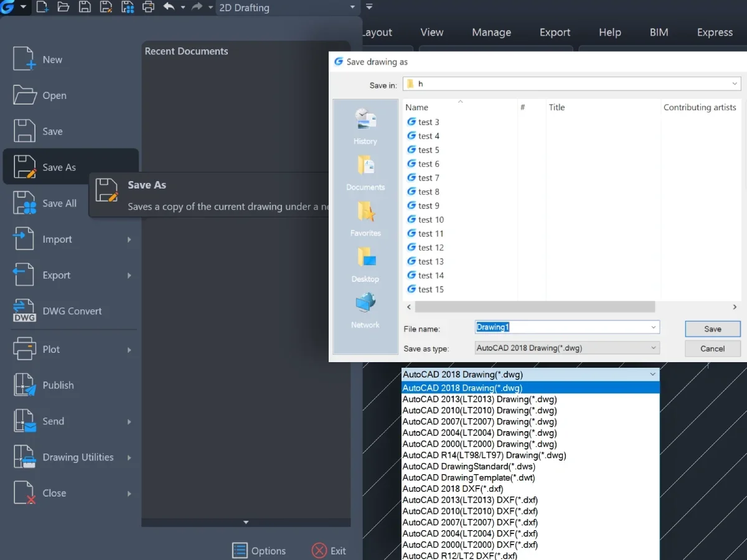Click the Save button in the dialog
Image resolution: width=747 pixels, height=560 pixels.
[x=713, y=329]
